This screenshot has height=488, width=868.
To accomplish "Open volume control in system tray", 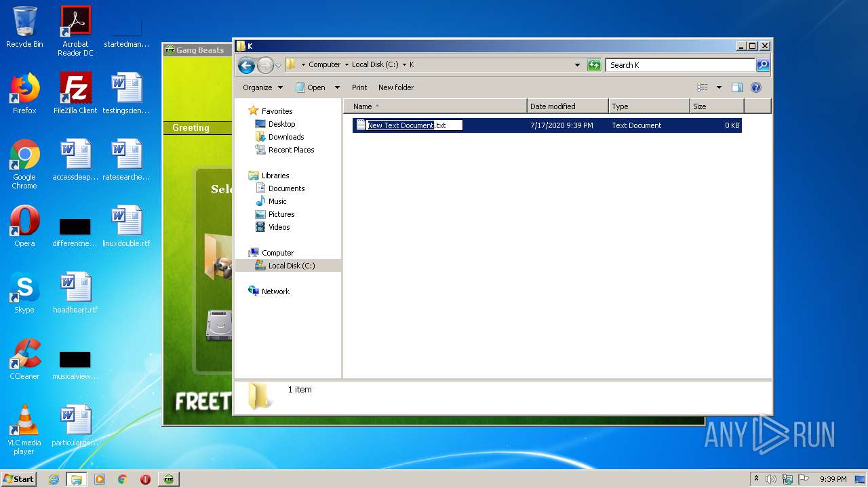I will (771, 479).
